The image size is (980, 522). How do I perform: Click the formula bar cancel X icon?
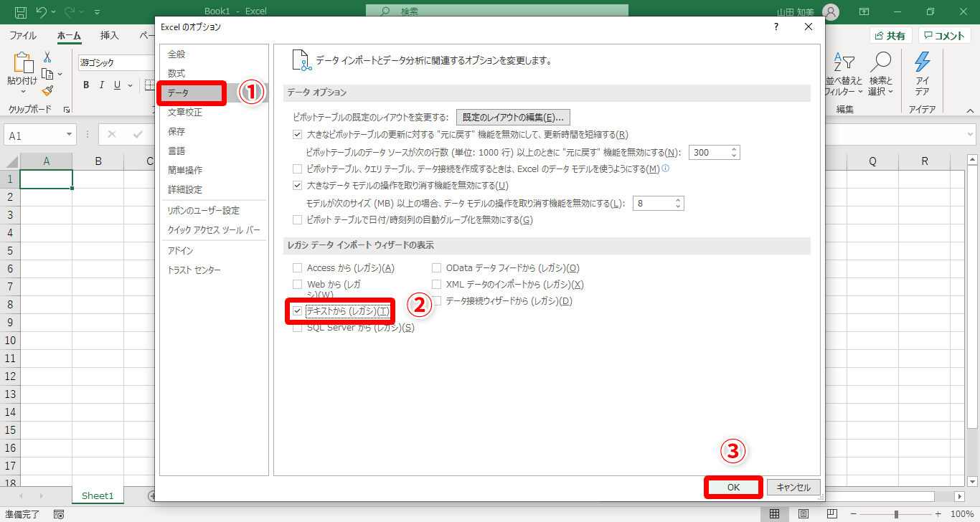(x=112, y=134)
